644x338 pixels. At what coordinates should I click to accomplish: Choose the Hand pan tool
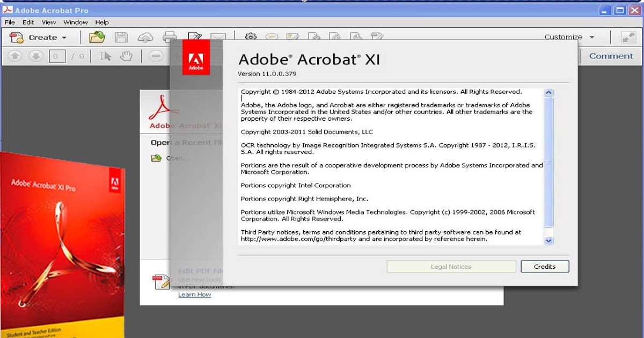(126, 56)
